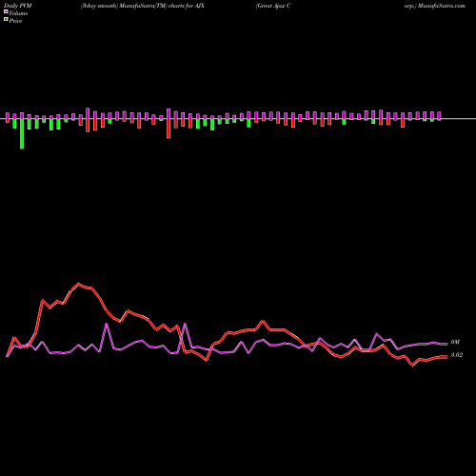Click the tallest green bar in histogram

[22, 133]
